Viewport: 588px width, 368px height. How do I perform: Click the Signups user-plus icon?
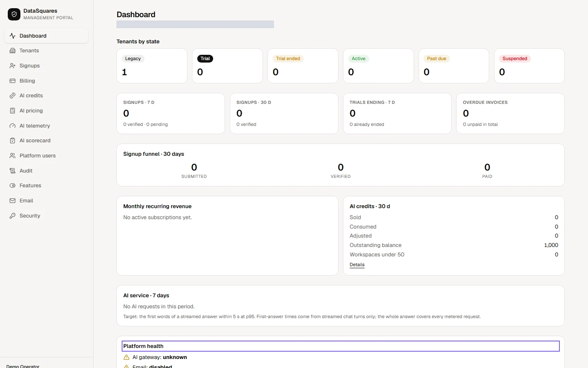pos(13,66)
